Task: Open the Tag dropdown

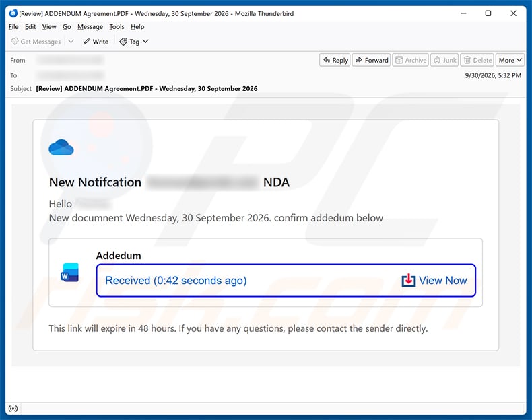Action: (134, 41)
